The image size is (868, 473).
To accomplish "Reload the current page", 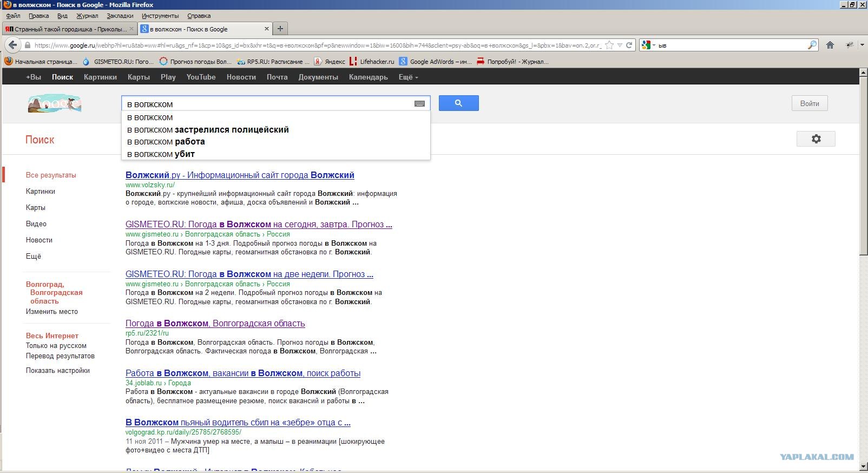I will pos(629,45).
